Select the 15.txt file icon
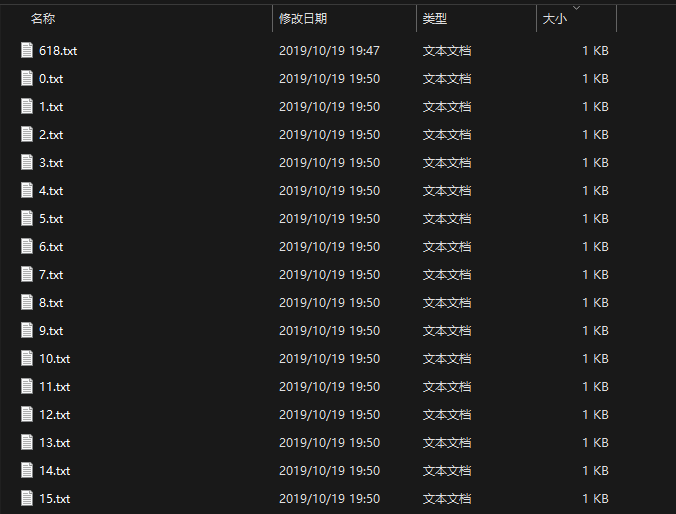Viewport: 676px width, 514px height. [27, 498]
